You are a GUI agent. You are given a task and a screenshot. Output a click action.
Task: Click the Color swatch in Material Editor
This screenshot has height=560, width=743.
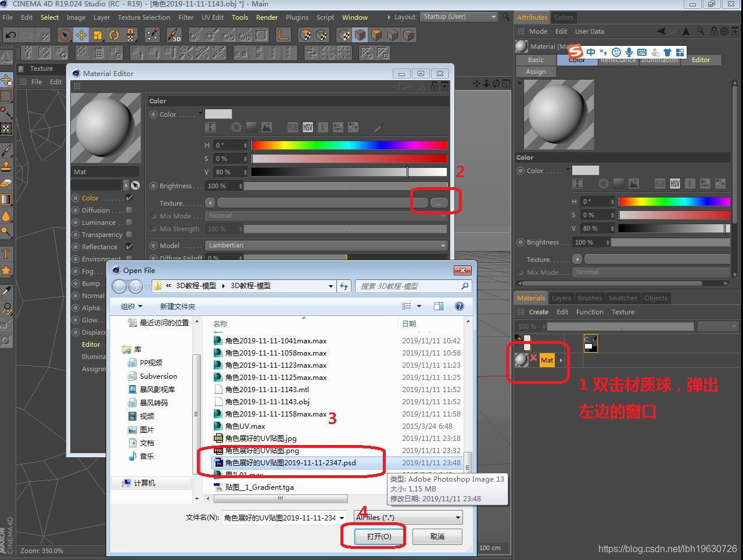218,114
